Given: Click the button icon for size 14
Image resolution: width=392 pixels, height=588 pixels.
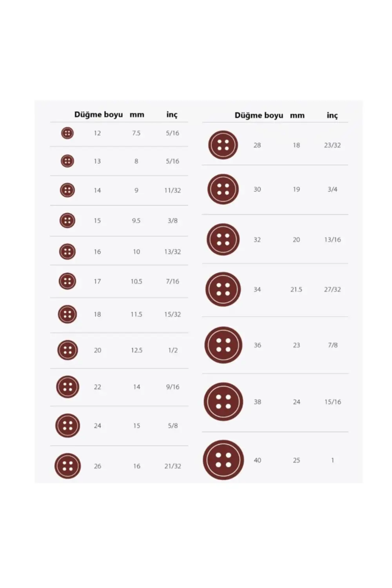Looking at the screenshot, I should pyautogui.click(x=67, y=190).
